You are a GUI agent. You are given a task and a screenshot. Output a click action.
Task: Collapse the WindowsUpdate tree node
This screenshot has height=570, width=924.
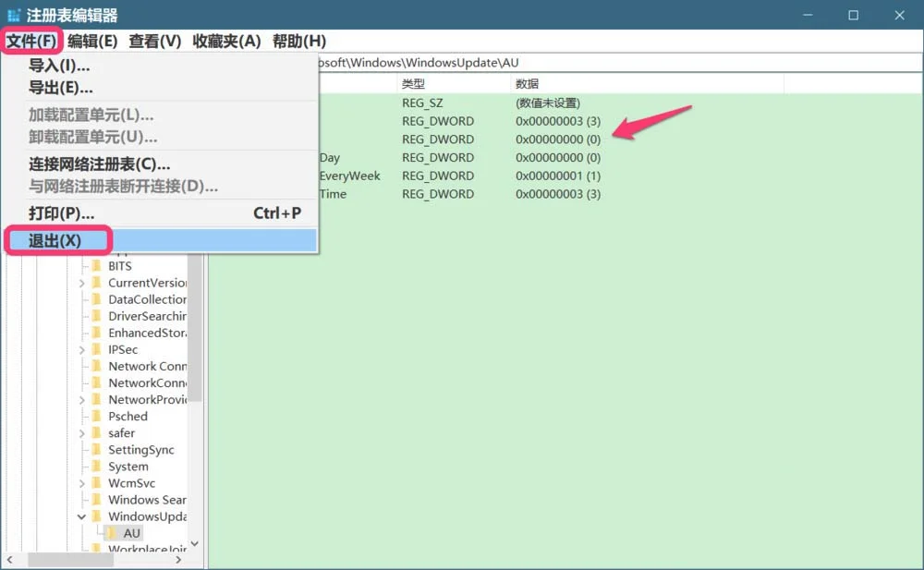pyautogui.click(x=82, y=517)
